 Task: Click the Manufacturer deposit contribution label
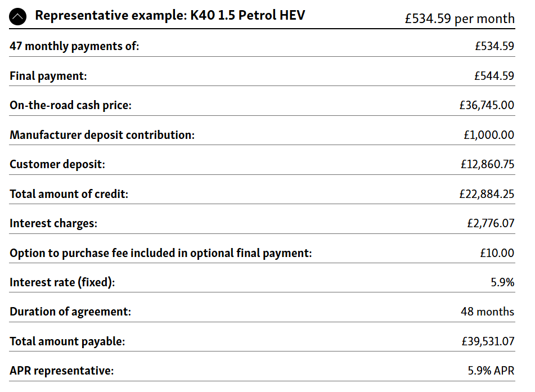coord(102,135)
